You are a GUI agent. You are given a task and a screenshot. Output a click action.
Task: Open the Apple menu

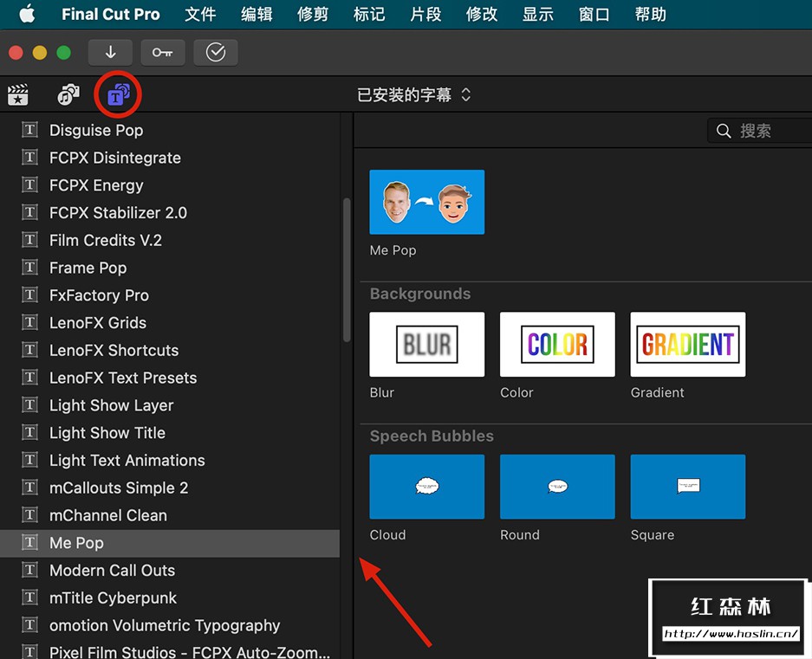click(x=27, y=14)
